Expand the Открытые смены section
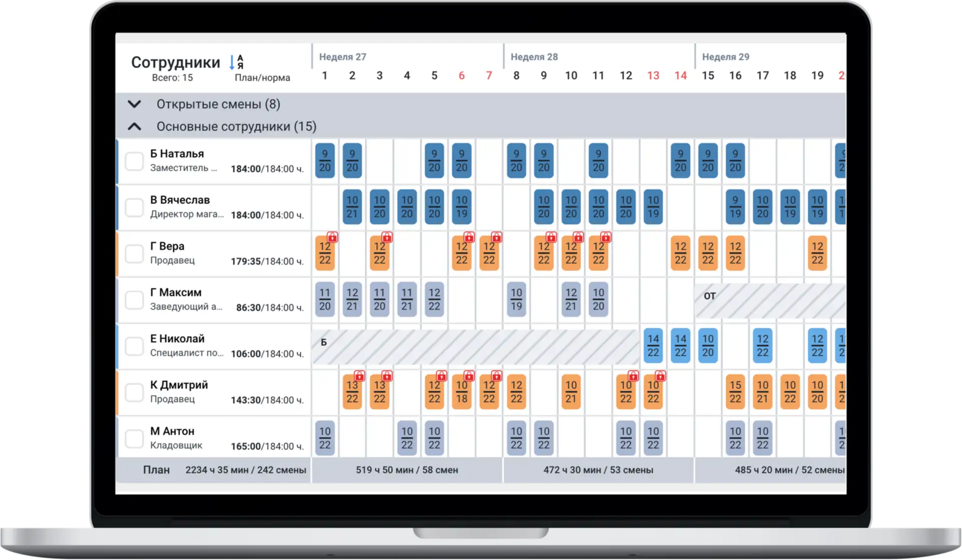This screenshot has height=560, width=962. tap(134, 104)
